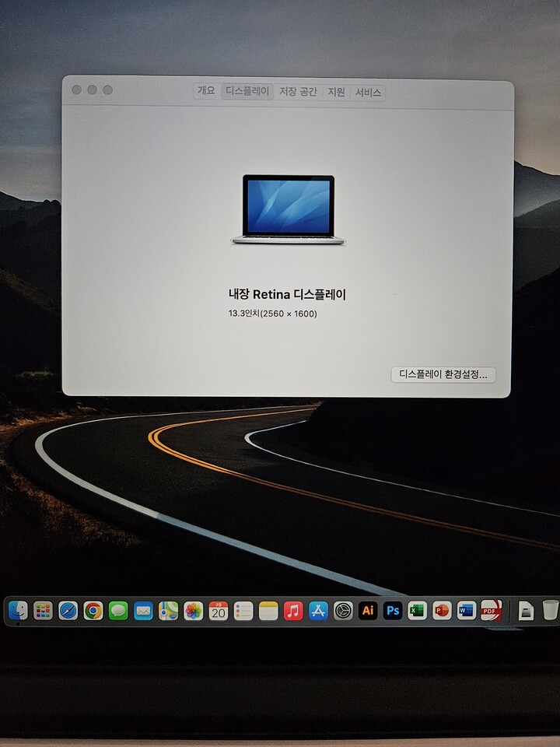Open Microsoft PowerPoint from the dock
The image size is (560, 747).
442,611
